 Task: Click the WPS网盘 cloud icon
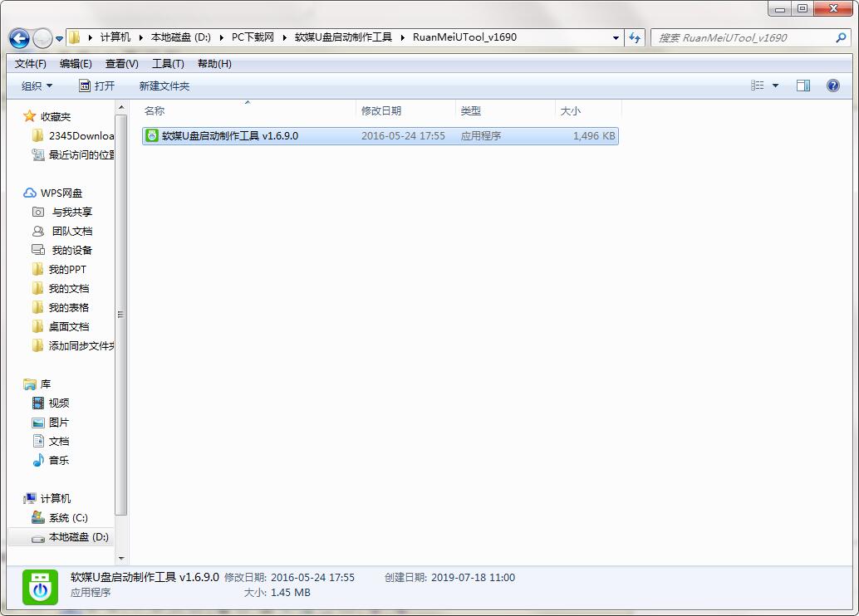pyautogui.click(x=30, y=193)
